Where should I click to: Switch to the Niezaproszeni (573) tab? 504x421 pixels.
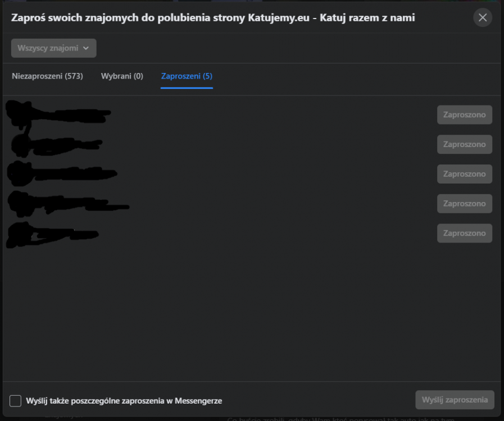48,76
